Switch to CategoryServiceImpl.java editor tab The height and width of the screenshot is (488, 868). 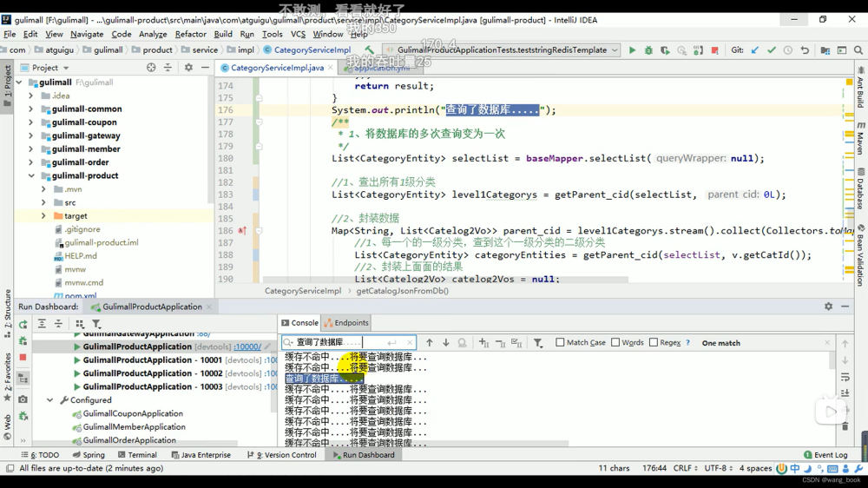277,68
